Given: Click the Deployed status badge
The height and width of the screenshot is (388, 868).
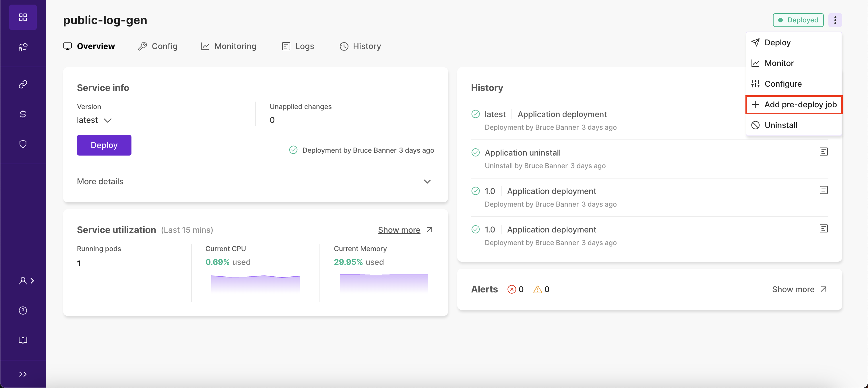Looking at the screenshot, I should (798, 20).
